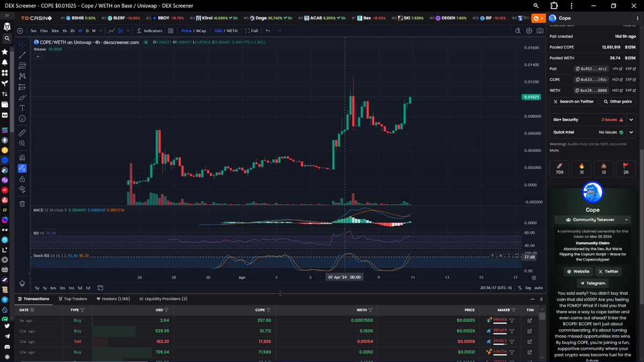
Task: Click the 0.01025 current price label
Action: [x=531, y=97]
